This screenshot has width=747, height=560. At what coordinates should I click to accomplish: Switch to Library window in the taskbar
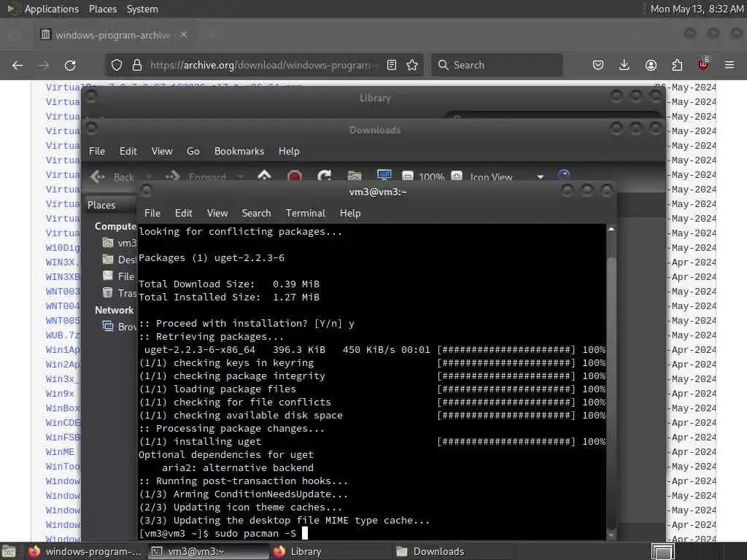[x=330, y=551]
